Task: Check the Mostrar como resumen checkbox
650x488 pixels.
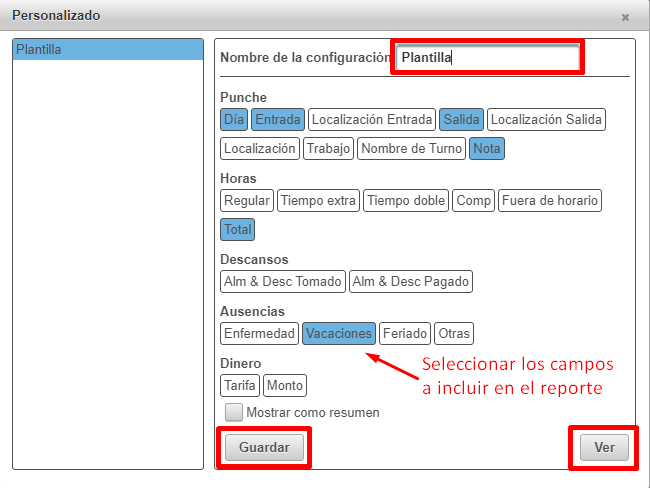Action: [234, 412]
